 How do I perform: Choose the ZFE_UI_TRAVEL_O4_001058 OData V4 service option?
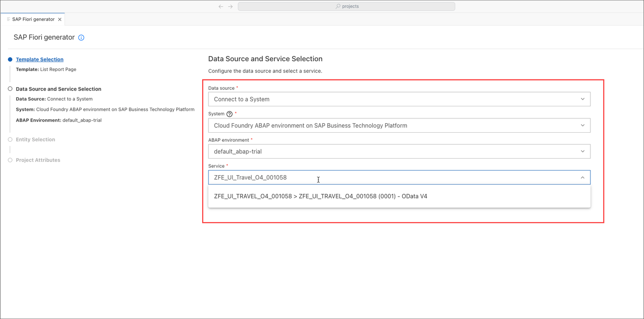[x=399, y=196]
